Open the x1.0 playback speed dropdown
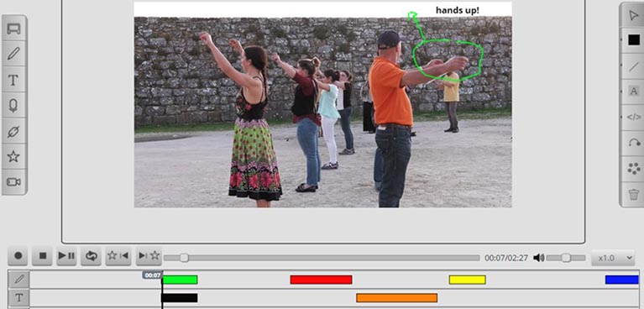Viewport: 644px width, 309px height. pyautogui.click(x=613, y=258)
